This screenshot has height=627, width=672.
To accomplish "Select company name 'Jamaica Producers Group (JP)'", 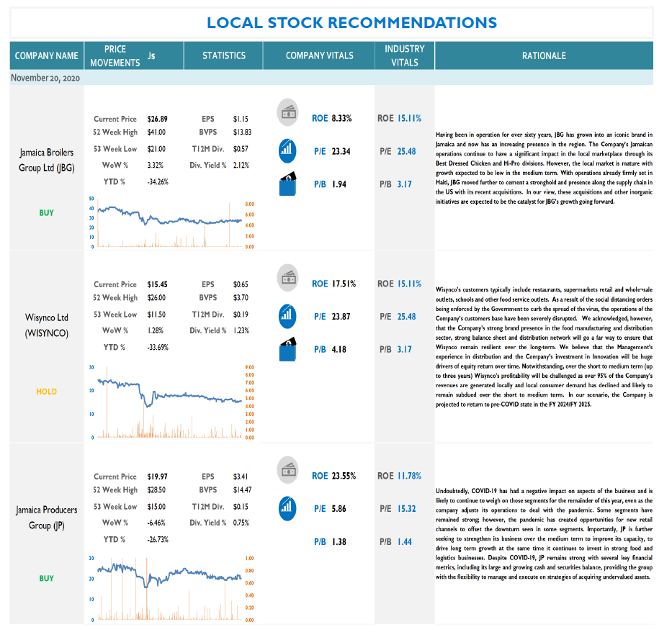I will tap(47, 518).
